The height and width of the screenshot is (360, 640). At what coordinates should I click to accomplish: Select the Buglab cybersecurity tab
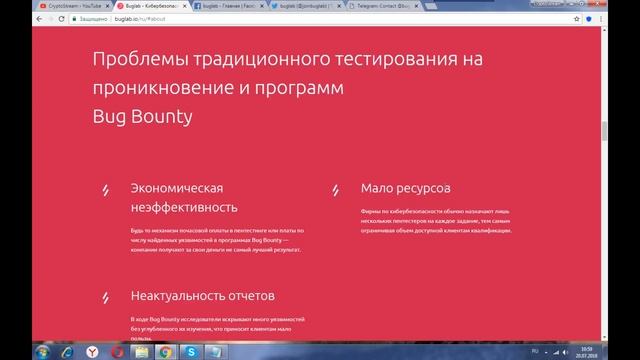[151, 6]
